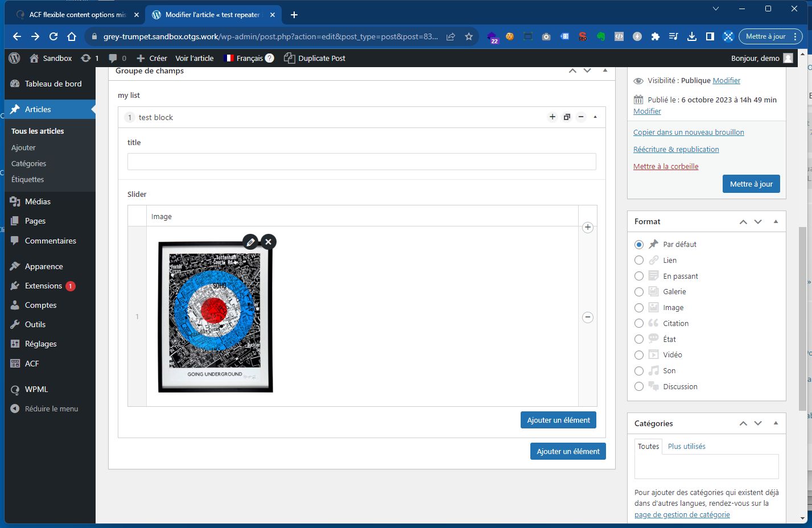812x528 pixels.
Task: Click the WordPress logo in admin bar
Action: 15,58
